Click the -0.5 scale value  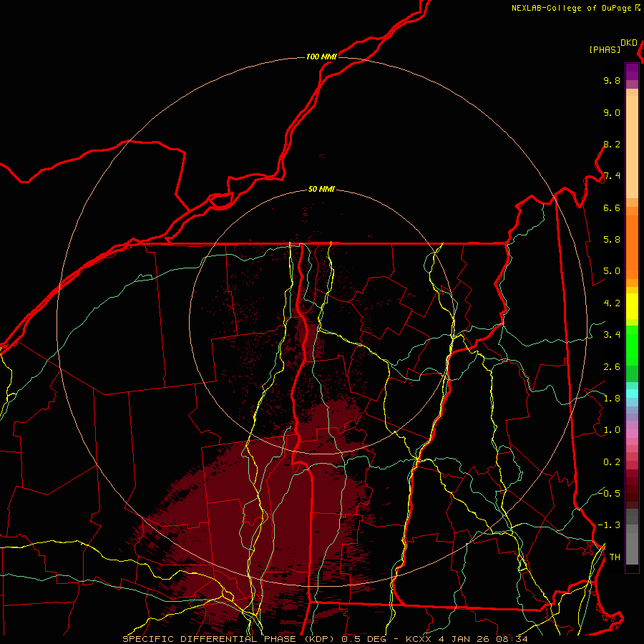[x=609, y=493]
